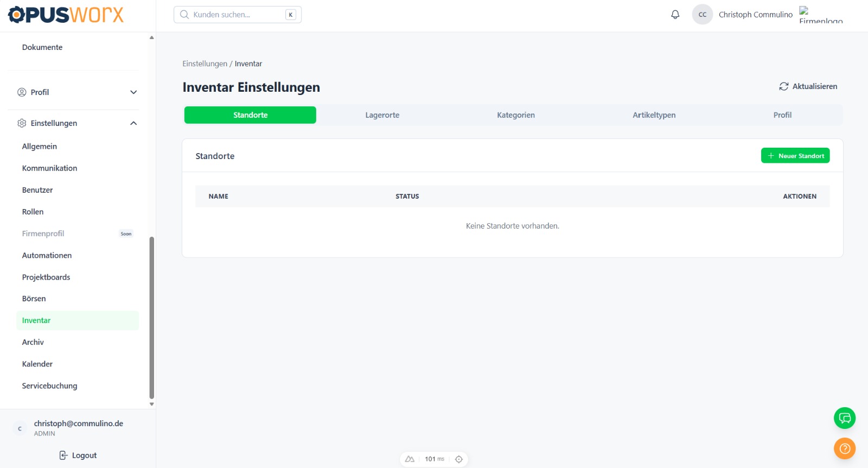Open Kommunikation settings

[x=78, y=168]
